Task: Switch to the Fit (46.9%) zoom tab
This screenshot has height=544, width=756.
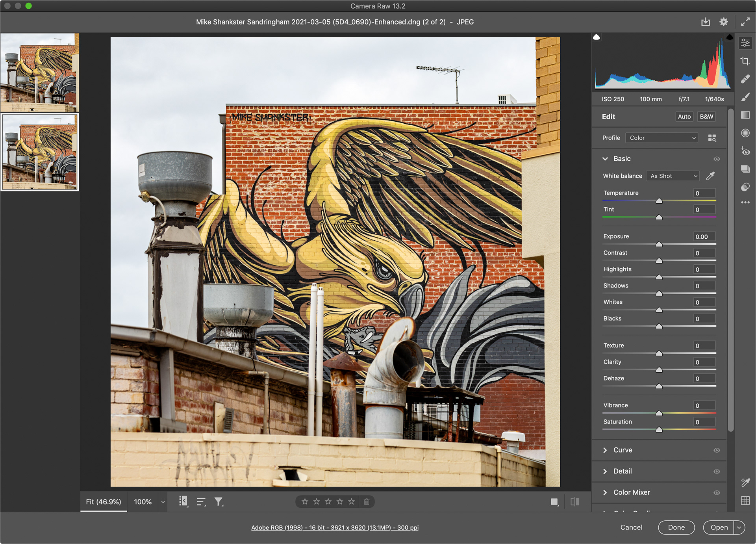Action: tap(104, 502)
